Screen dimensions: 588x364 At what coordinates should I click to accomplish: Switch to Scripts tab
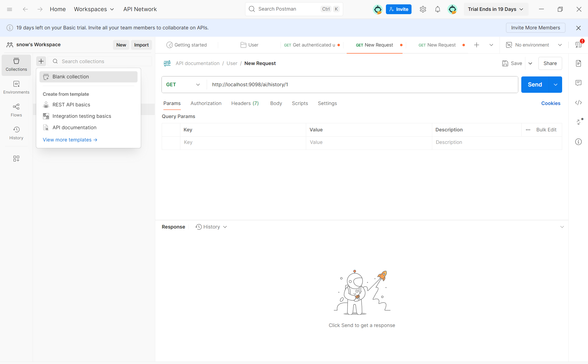point(300,103)
